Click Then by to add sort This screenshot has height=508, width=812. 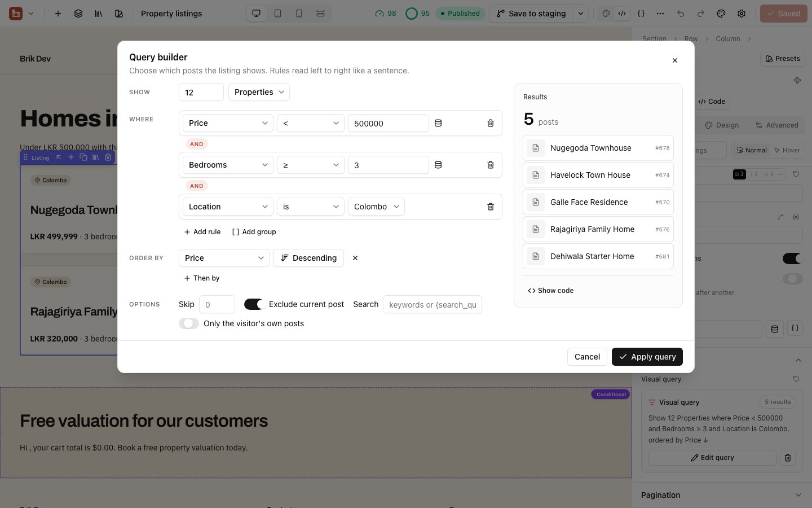tap(202, 278)
